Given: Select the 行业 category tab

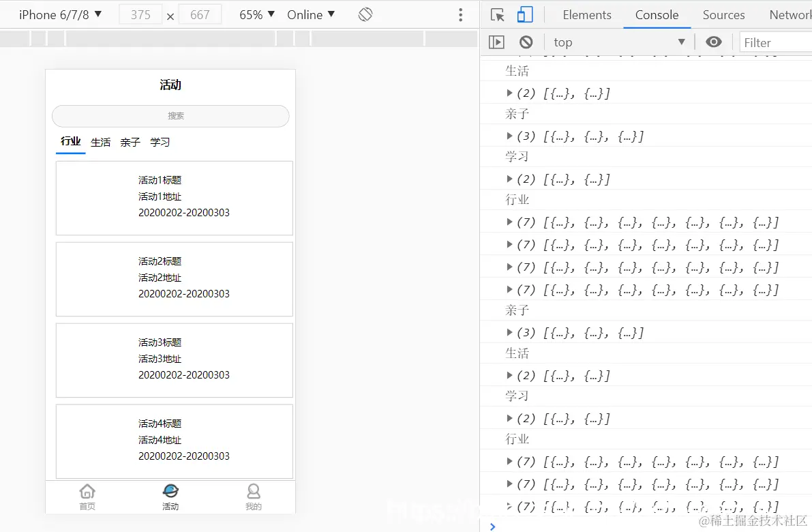Looking at the screenshot, I should (x=70, y=141).
